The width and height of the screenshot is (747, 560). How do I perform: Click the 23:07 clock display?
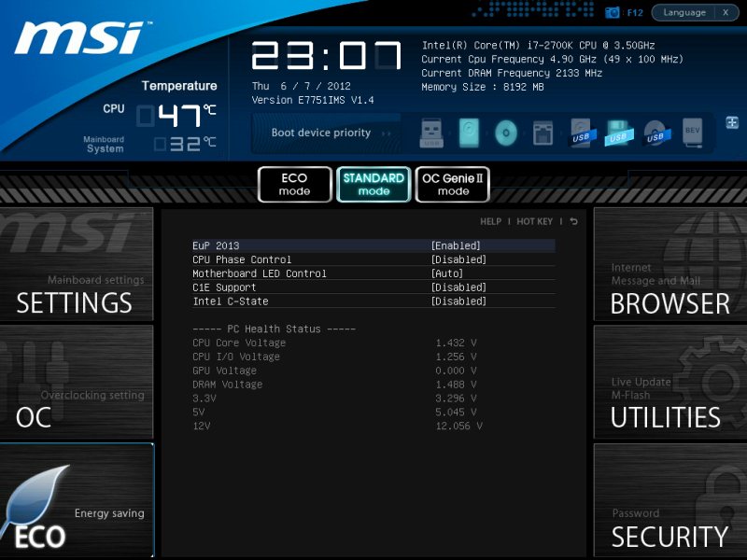tap(326, 56)
